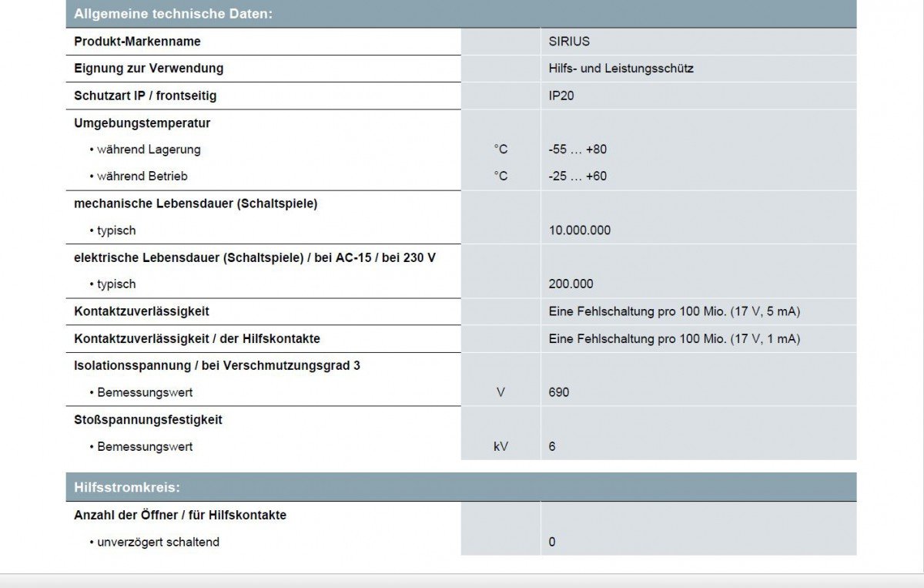Viewport: 924px width, 588px height.
Task: Click the value '0' for unverzögert schaltend
Action: point(552,542)
